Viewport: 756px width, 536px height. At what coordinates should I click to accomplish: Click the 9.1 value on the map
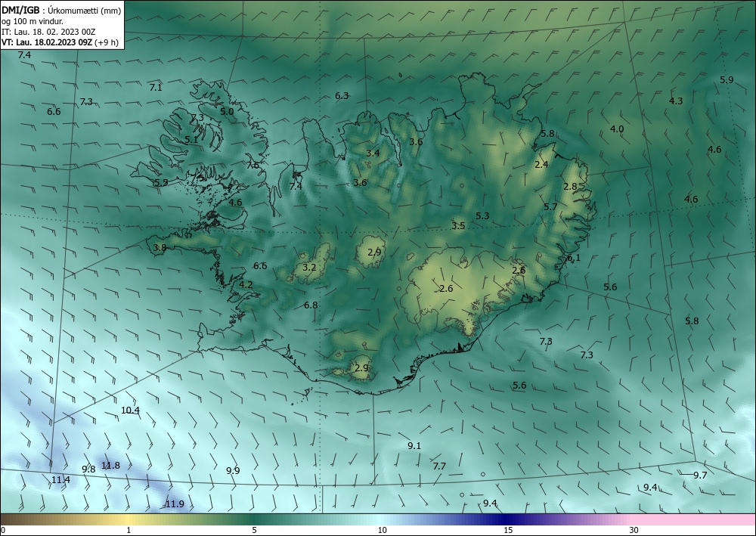[414, 446]
